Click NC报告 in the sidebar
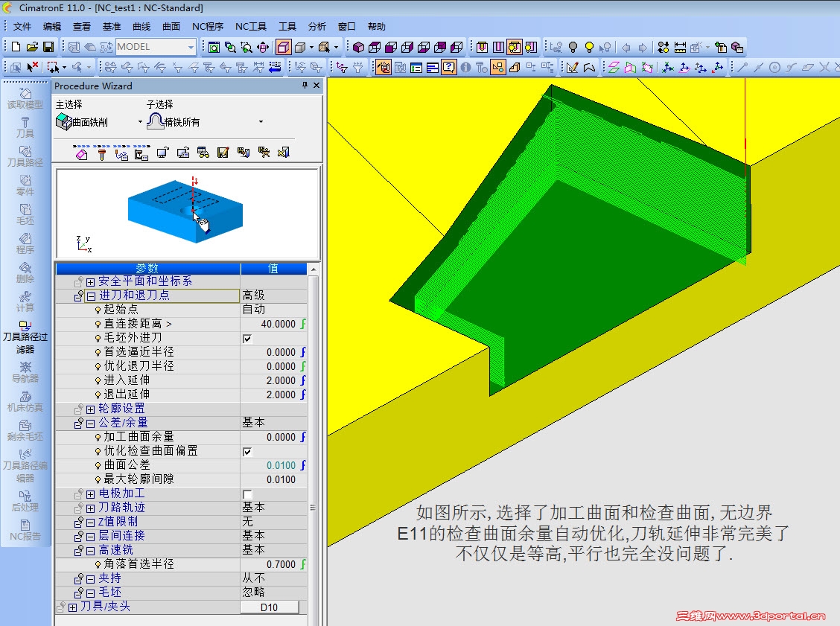This screenshot has height=626, width=840. pyautogui.click(x=25, y=530)
